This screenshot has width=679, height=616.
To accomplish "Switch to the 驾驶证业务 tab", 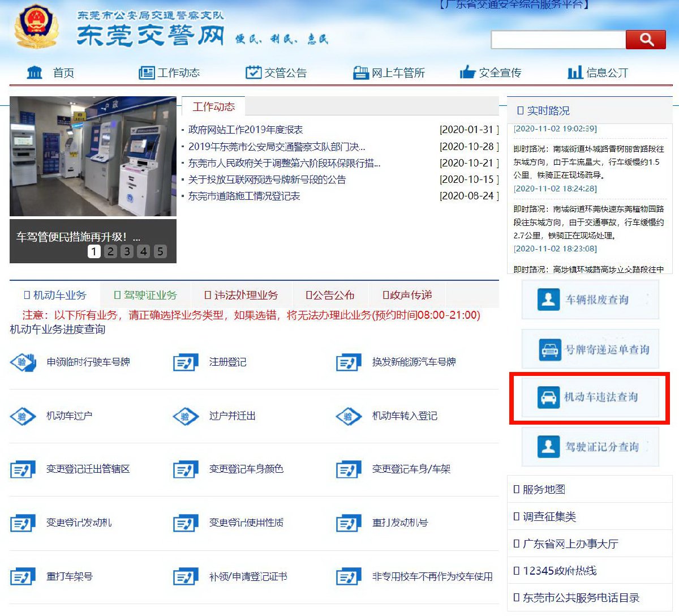I will pyautogui.click(x=145, y=295).
